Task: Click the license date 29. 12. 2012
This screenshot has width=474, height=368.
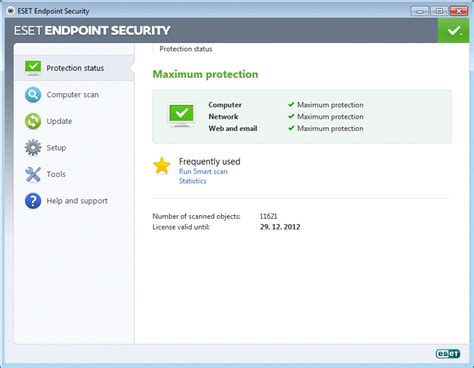Action: coord(280,227)
